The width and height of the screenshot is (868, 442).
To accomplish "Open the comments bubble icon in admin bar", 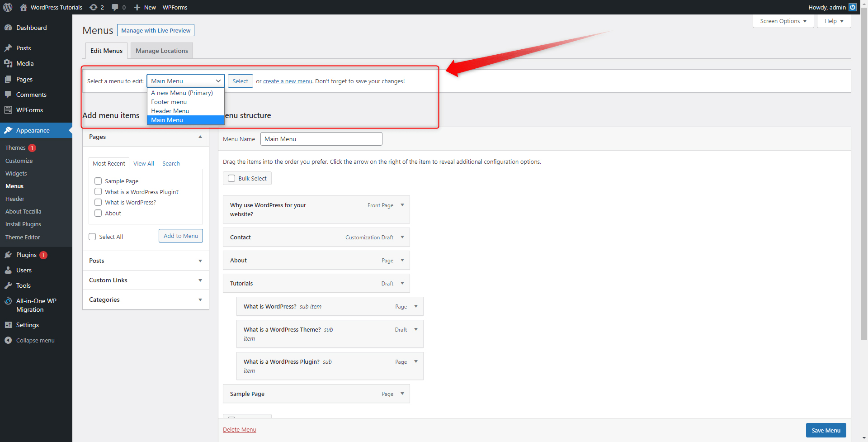I will coord(115,7).
